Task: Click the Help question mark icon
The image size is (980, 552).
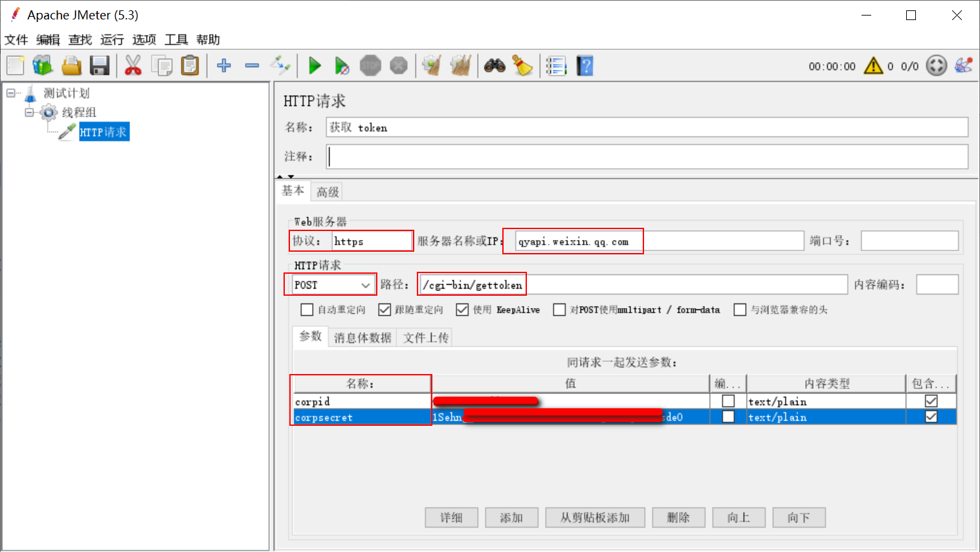Action: (585, 65)
